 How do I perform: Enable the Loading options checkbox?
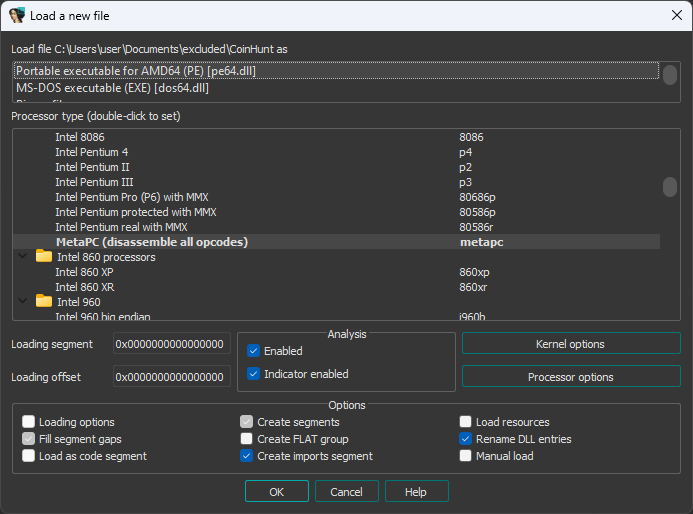point(28,422)
